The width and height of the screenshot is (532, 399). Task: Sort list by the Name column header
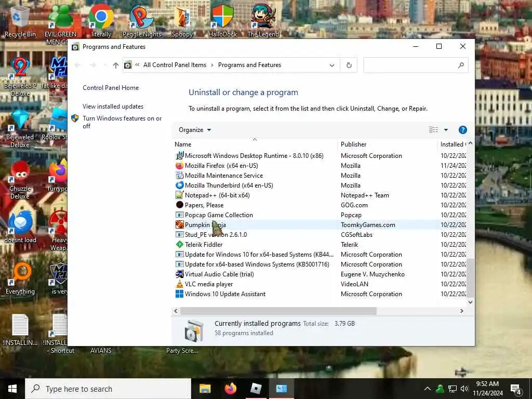click(255, 144)
